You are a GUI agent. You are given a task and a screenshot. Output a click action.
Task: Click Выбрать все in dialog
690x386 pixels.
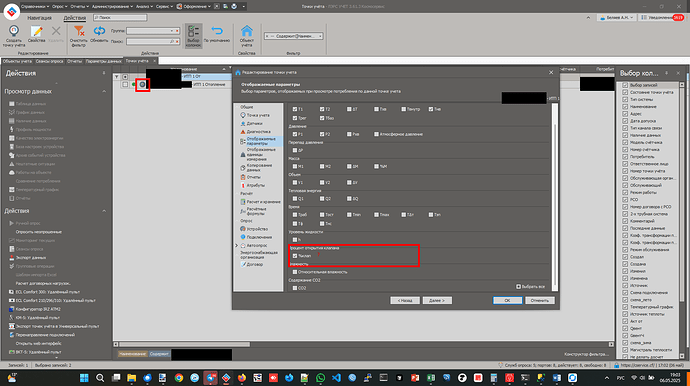point(530,287)
